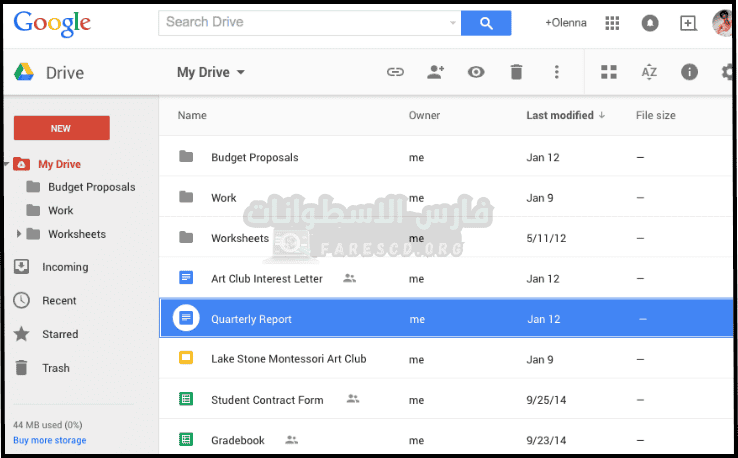Go to Starred items
The width and height of the screenshot is (738, 458).
(59, 334)
